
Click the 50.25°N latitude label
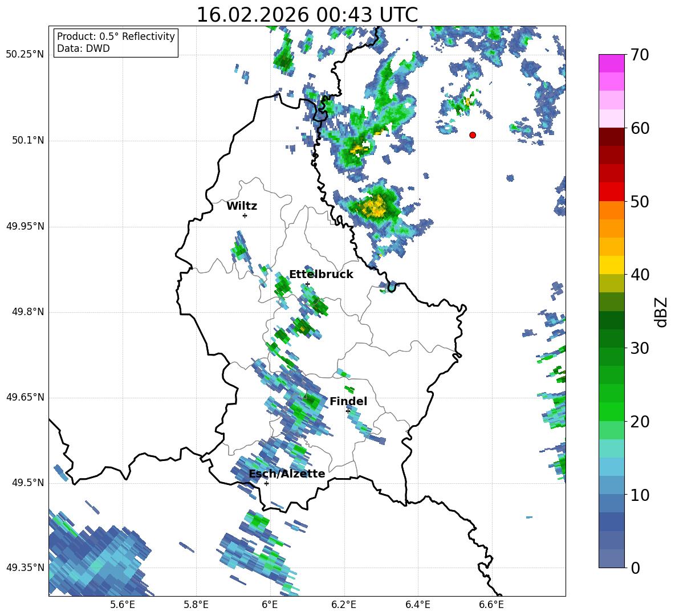(25, 55)
